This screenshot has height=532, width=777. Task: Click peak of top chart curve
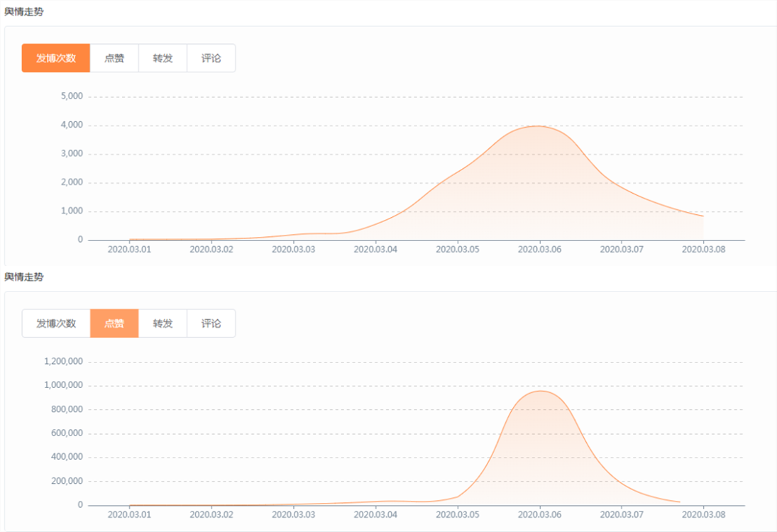pos(539,126)
